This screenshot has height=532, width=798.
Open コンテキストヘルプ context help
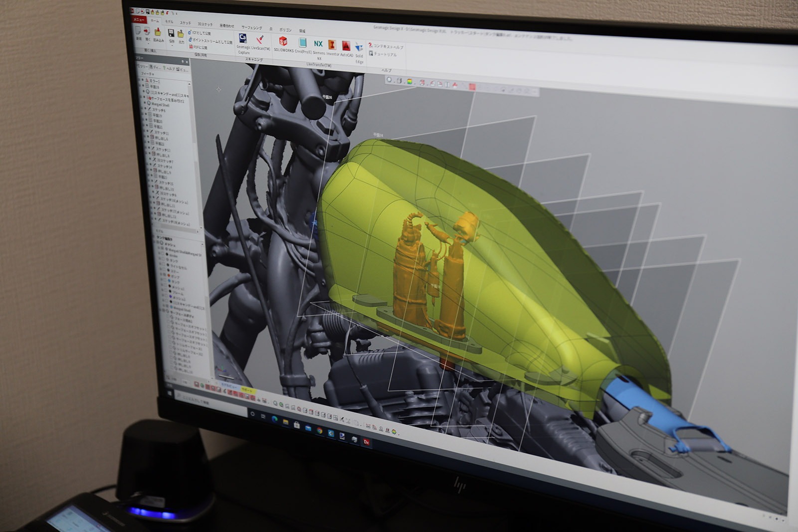[x=386, y=46]
